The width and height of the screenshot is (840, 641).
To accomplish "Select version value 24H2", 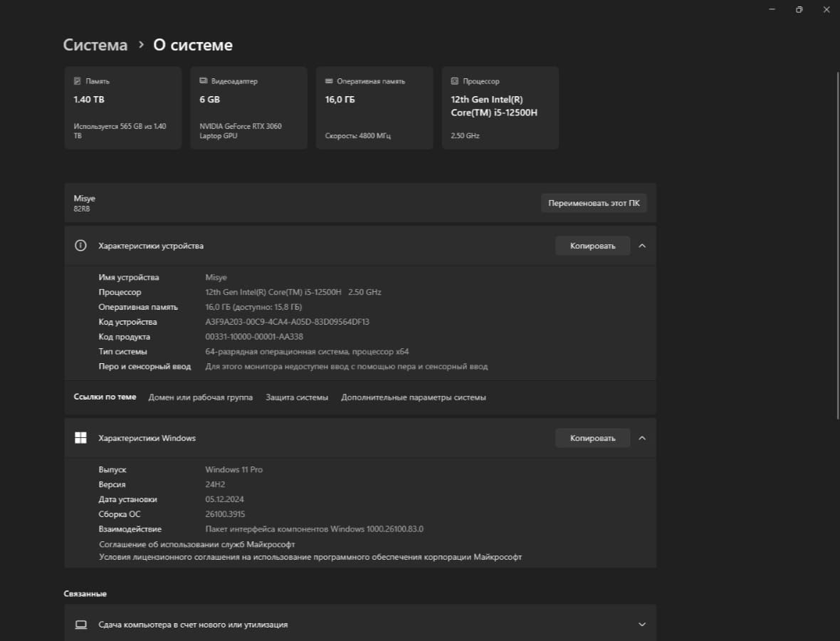I will (215, 484).
